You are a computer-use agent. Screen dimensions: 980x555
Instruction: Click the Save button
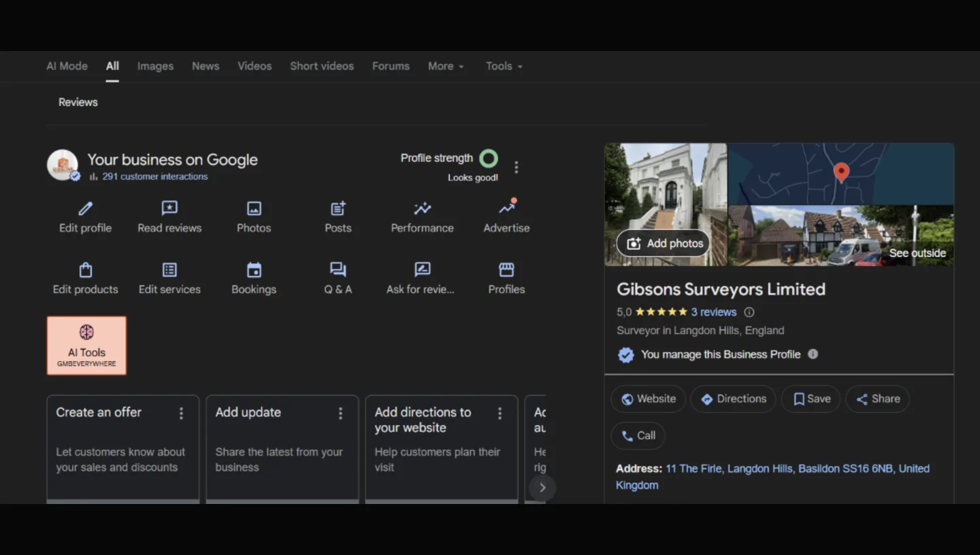(x=811, y=399)
